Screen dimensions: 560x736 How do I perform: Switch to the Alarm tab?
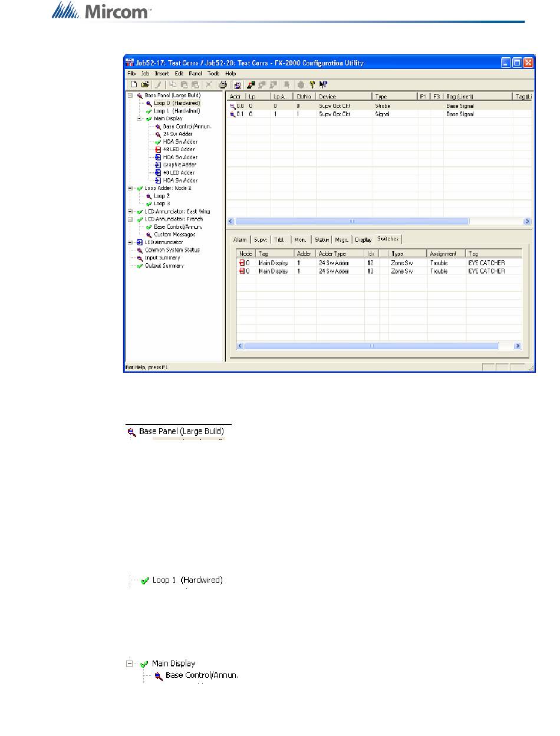click(240, 240)
